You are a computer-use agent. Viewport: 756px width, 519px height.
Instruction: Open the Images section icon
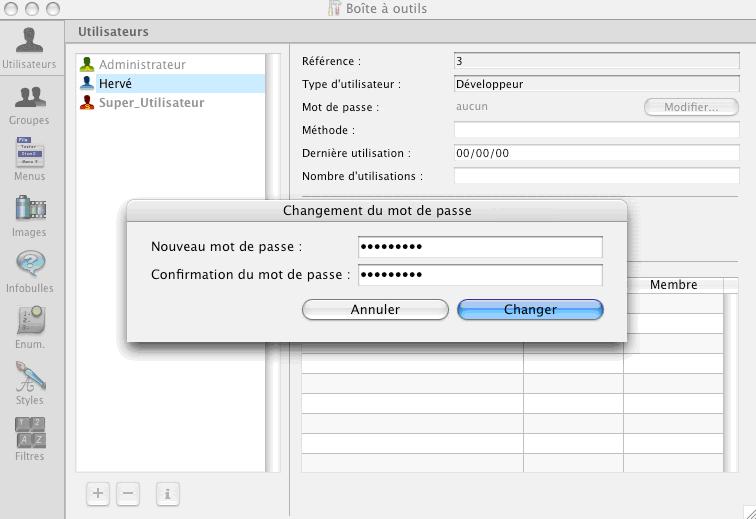point(30,211)
